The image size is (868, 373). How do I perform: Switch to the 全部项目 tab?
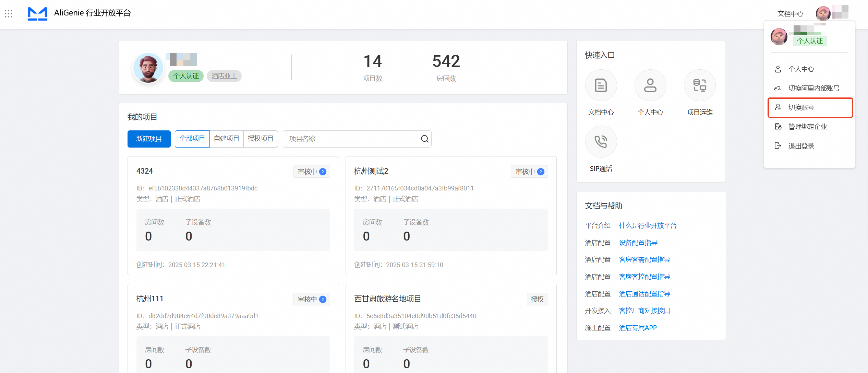click(192, 139)
